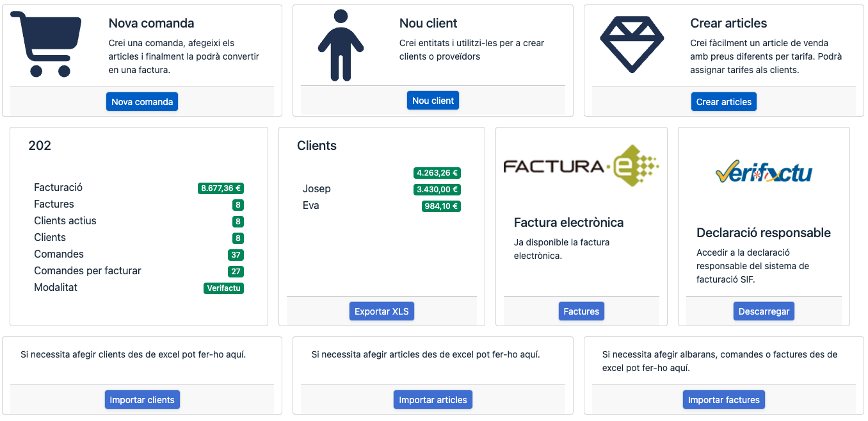The width and height of the screenshot is (868, 421).
Task: Click the Importar factures button
Action: tap(723, 400)
